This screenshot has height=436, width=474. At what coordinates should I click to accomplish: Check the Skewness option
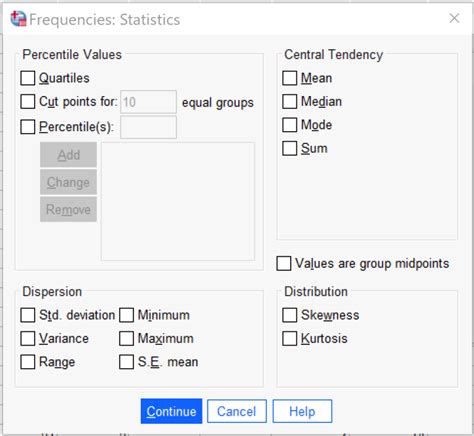click(289, 315)
